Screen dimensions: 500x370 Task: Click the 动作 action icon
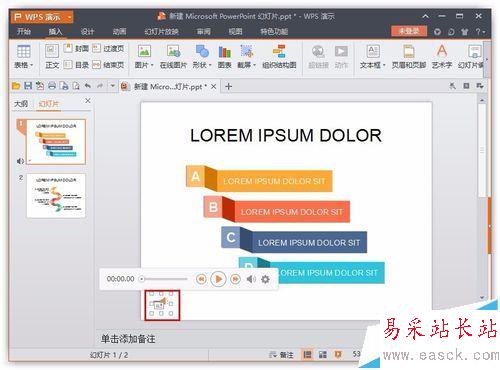pyautogui.click(x=341, y=51)
